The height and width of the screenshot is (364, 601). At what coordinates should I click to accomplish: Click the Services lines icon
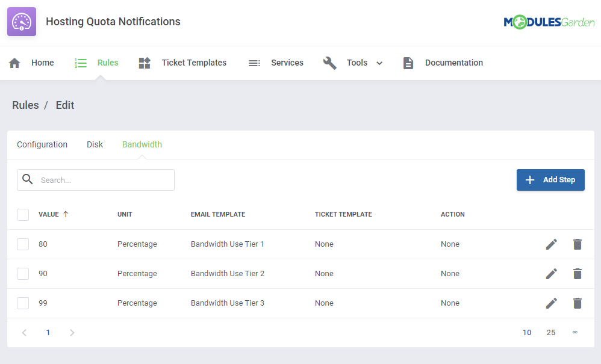(x=254, y=63)
